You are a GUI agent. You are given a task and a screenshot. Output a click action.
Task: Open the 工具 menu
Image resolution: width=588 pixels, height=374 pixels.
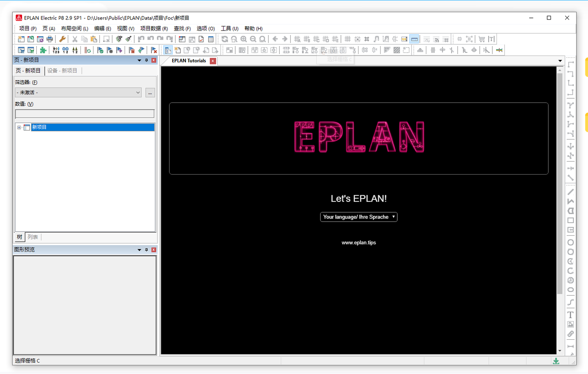click(x=229, y=29)
